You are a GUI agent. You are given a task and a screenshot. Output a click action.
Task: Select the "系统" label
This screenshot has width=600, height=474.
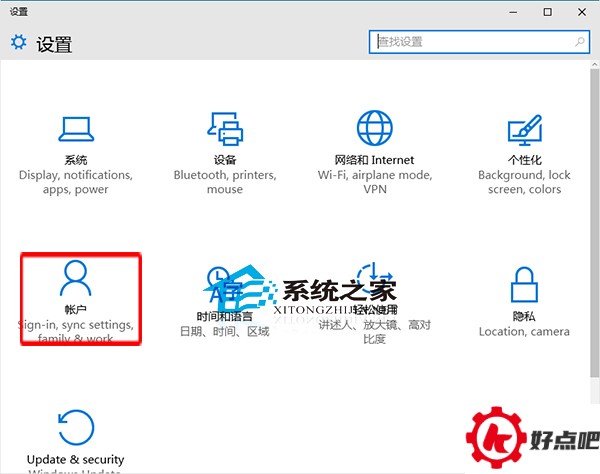click(x=76, y=160)
